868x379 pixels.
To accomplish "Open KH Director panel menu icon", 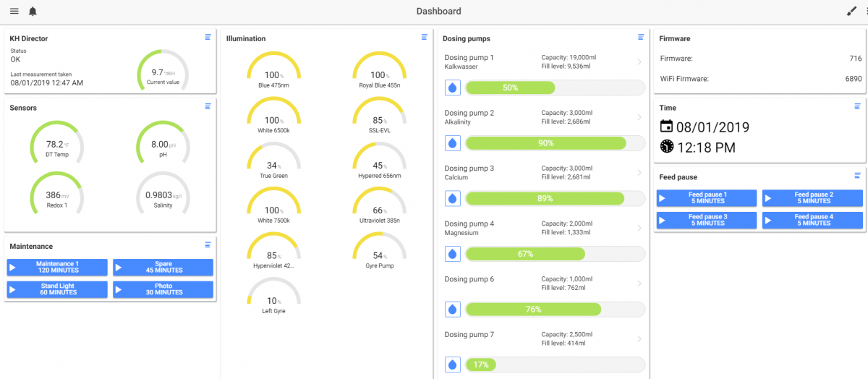I will [x=208, y=36].
